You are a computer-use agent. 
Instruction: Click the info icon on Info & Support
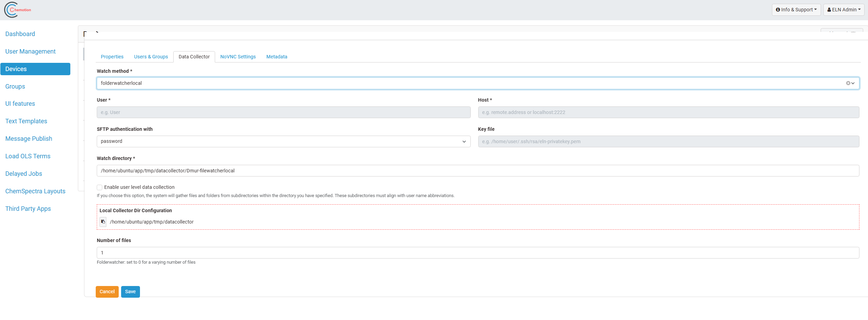tap(777, 10)
